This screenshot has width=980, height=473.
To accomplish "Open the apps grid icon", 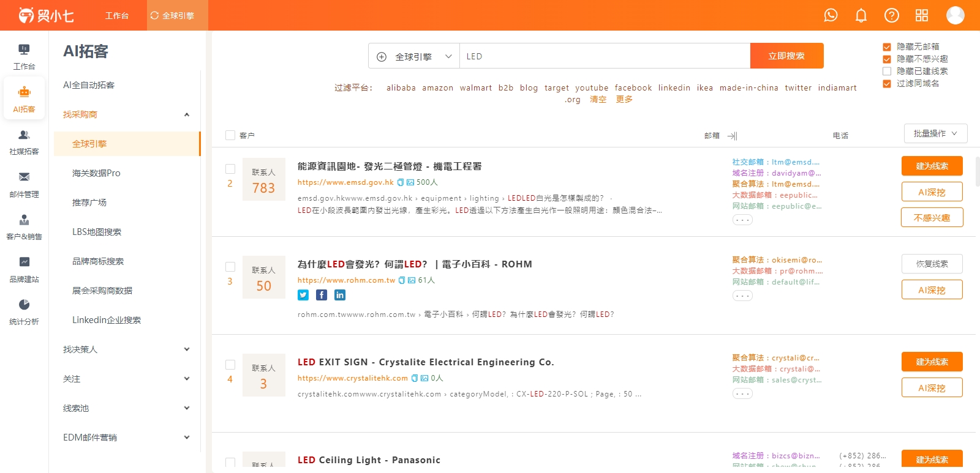I will click(922, 15).
